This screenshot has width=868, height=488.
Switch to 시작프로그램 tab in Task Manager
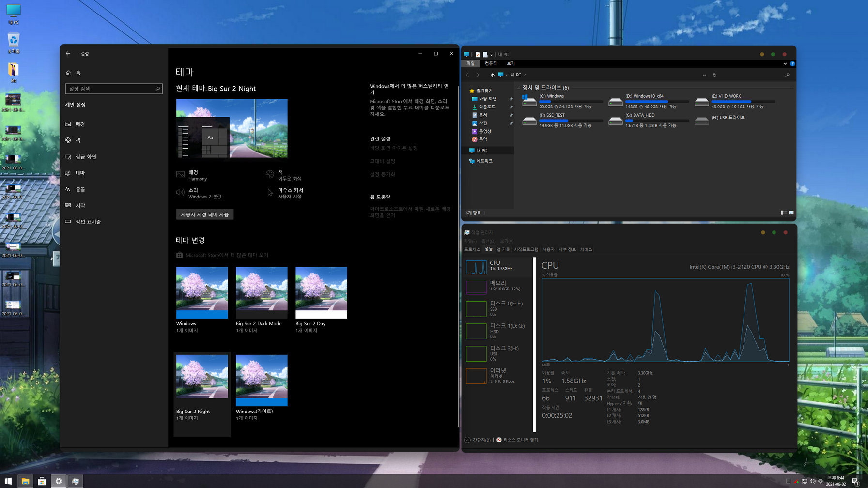coord(526,250)
